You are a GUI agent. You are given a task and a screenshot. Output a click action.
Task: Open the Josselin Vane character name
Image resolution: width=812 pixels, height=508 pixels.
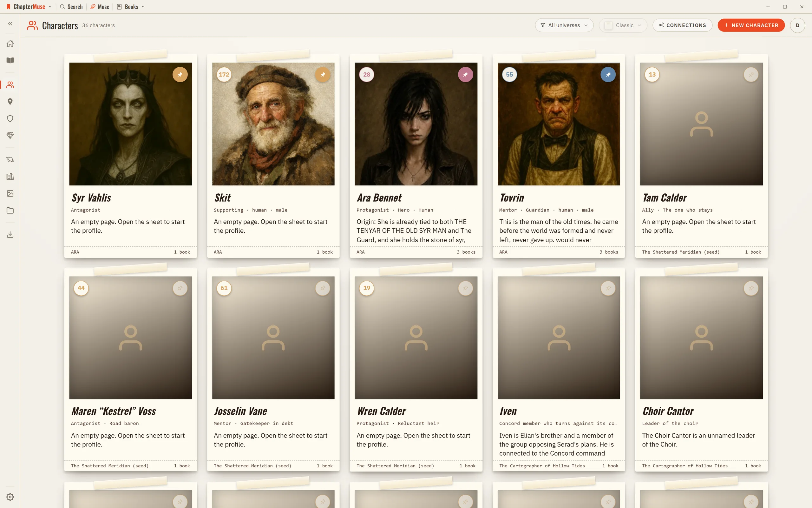(240, 411)
